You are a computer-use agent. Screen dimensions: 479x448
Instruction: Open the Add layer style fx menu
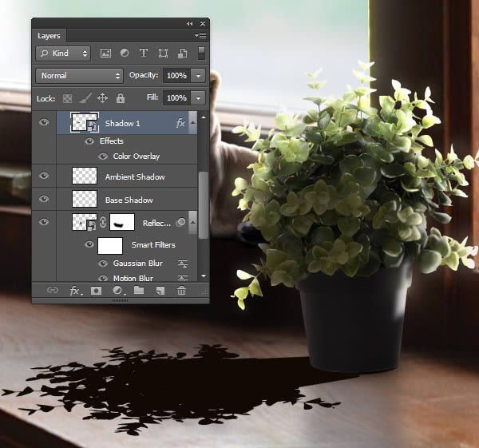tap(76, 291)
